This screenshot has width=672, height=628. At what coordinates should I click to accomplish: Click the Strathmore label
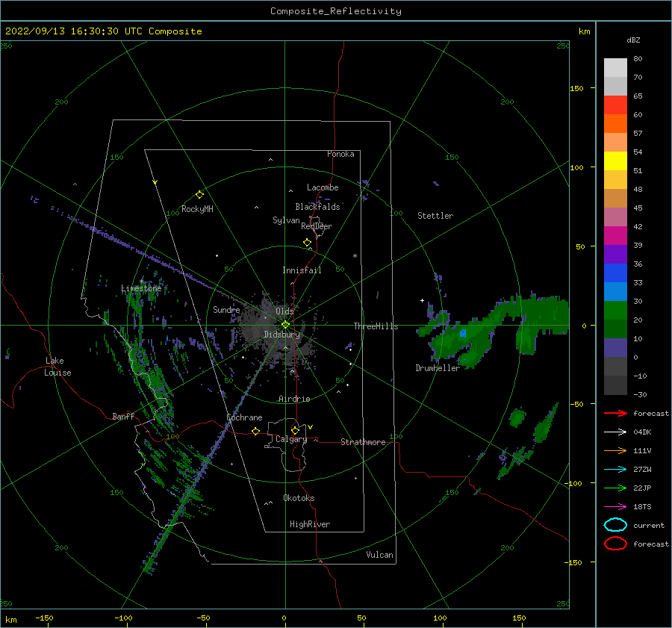[x=363, y=442]
